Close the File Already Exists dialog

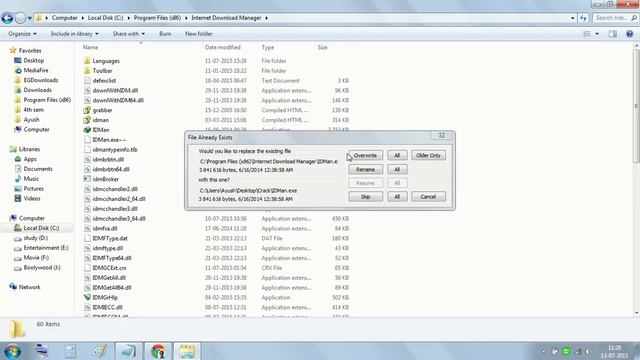[x=441, y=136]
